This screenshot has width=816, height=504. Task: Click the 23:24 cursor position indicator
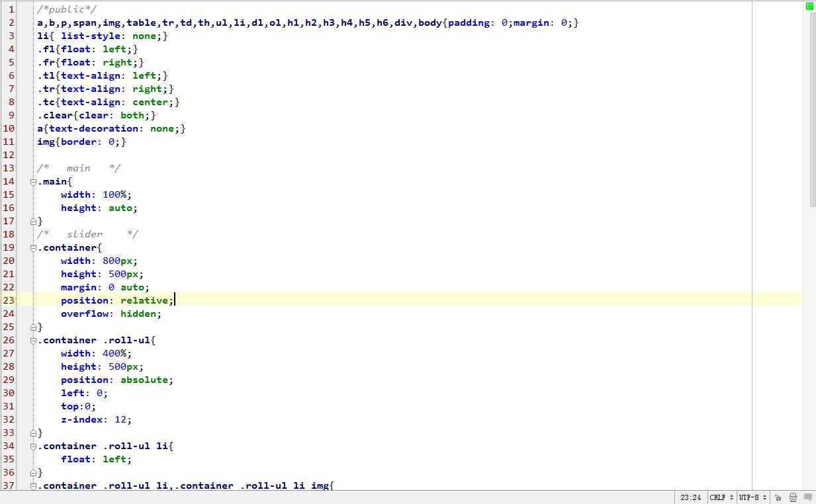tap(690, 497)
